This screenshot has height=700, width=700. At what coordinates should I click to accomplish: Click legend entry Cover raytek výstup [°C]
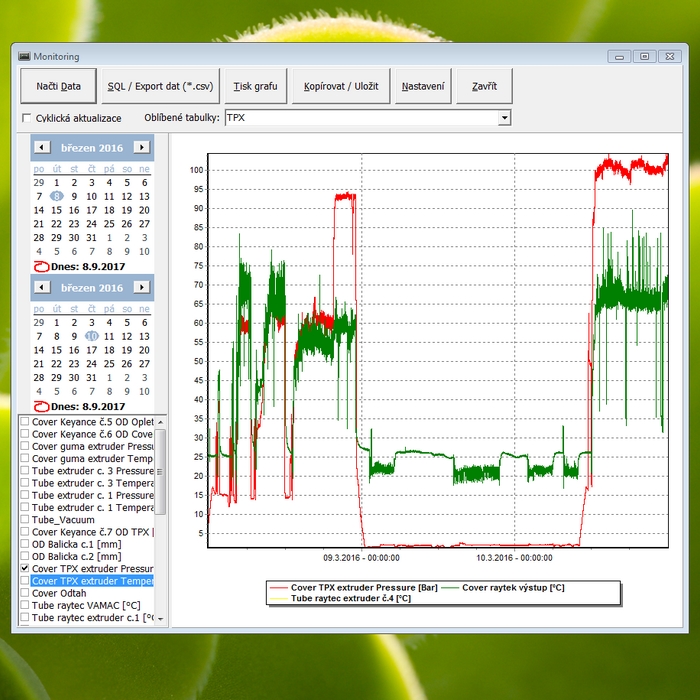[513, 588]
